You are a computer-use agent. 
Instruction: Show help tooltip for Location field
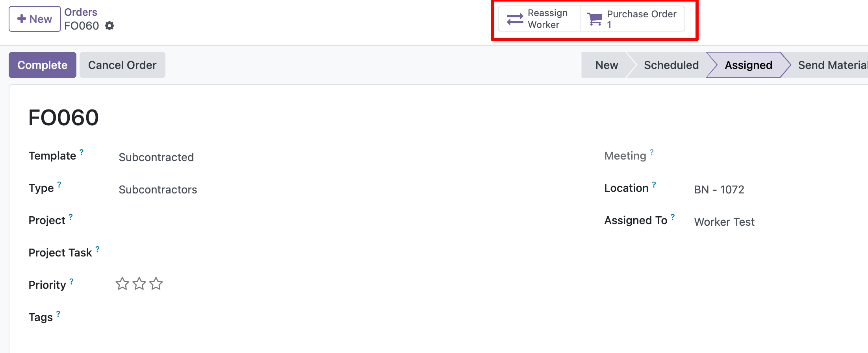pos(654,184)
